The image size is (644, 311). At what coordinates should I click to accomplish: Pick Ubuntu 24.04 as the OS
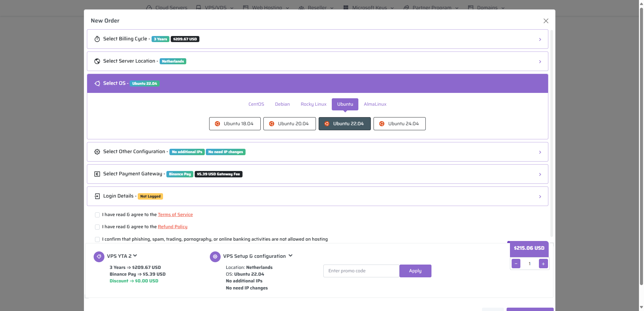coord(399,124)
